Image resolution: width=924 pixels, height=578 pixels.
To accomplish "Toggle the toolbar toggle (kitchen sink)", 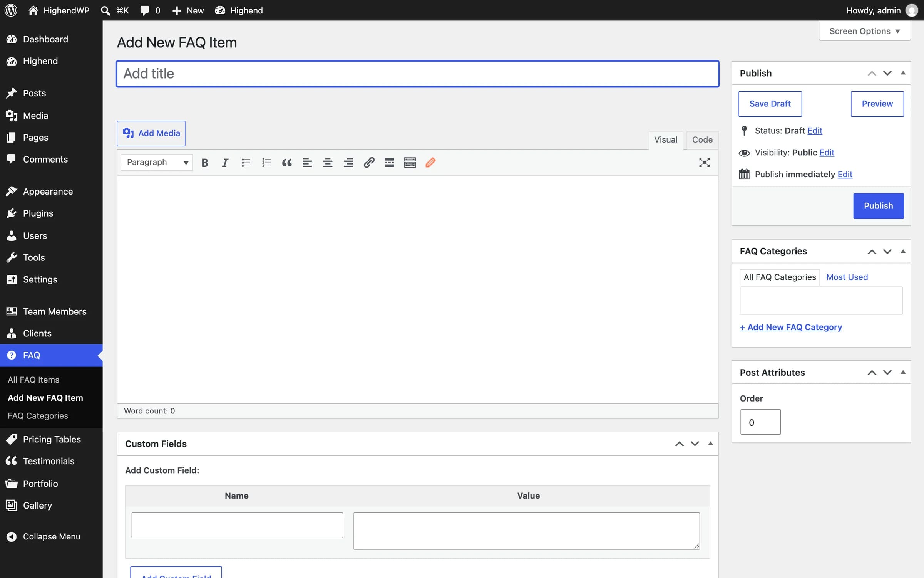I will click(410, 163).
